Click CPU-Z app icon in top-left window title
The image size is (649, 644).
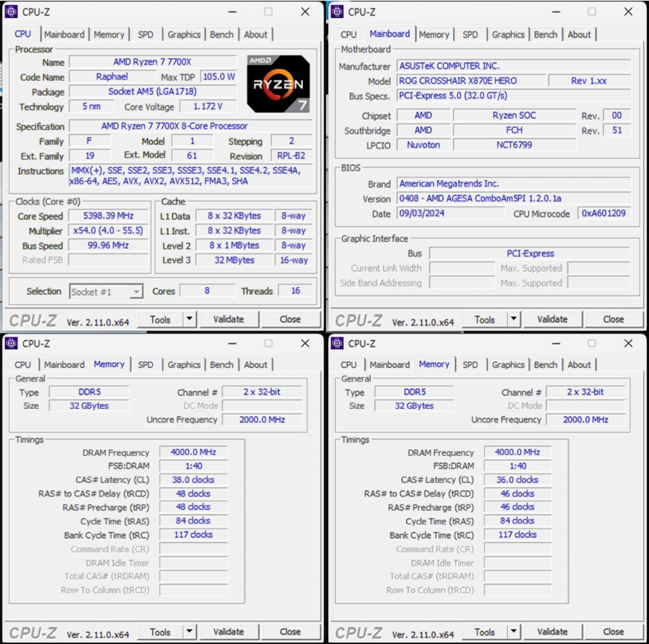coord(11,12)
